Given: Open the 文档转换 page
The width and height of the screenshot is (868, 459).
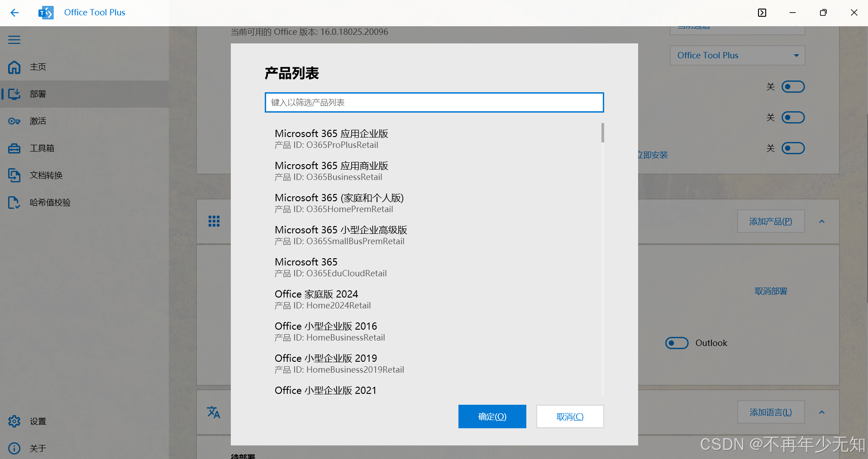Looking at the screenshot, I should pos(85,175).
